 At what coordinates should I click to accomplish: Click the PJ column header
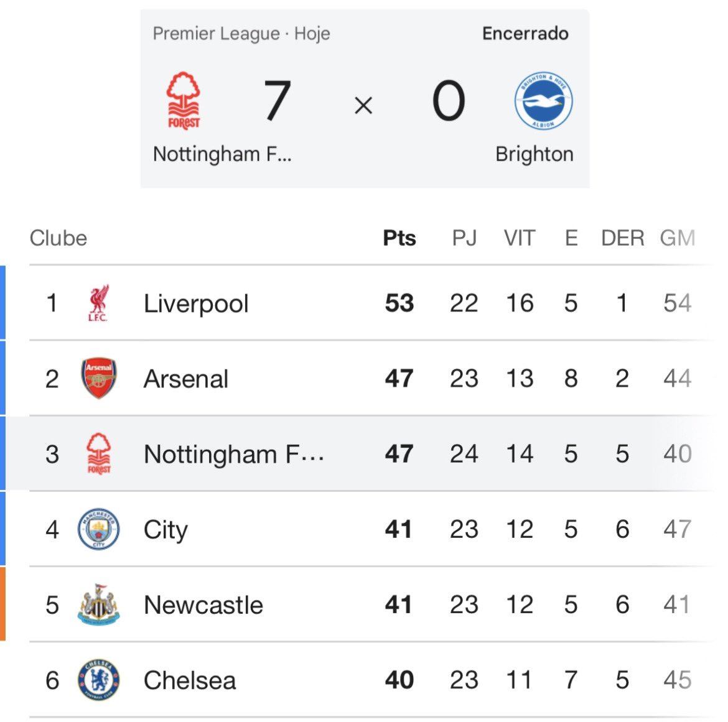point(464,238)
